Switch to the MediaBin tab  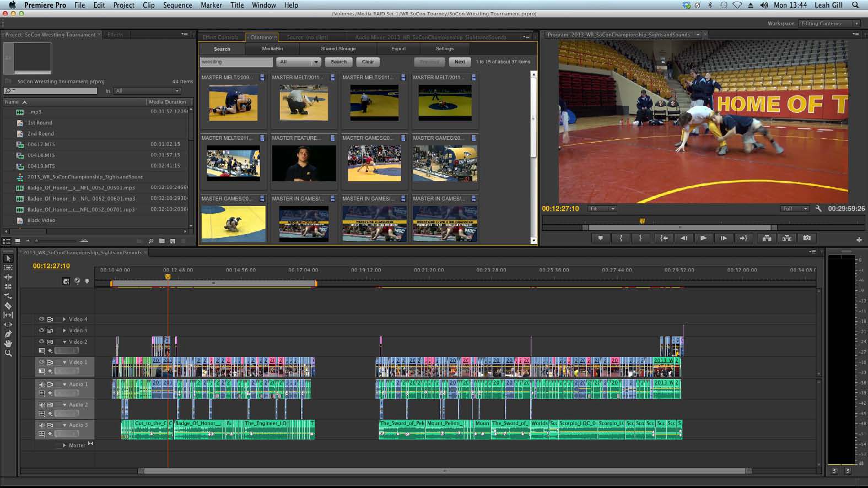point(272,48)
